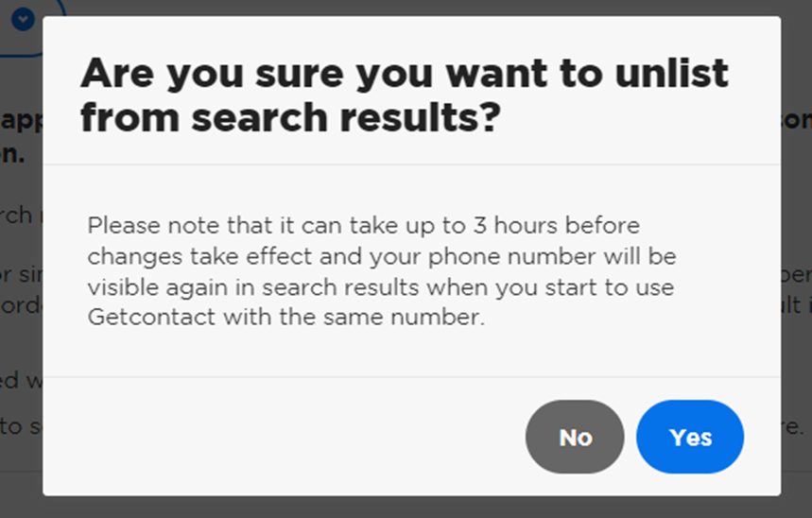Confirm unlisting by choosing Yes
The image size is (812, 518).
[x=690, y=437]
